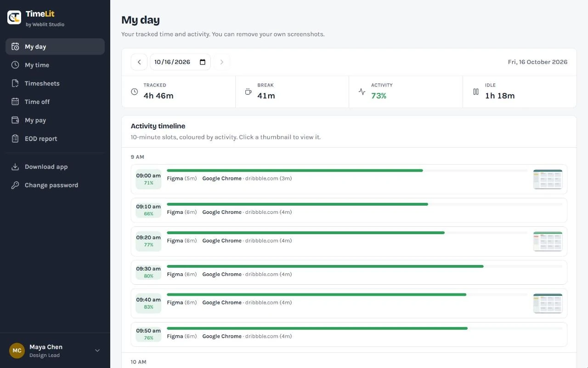588x368 pixels.
Task: Click the 1h 18m idle value
Action: click(500, 96)
